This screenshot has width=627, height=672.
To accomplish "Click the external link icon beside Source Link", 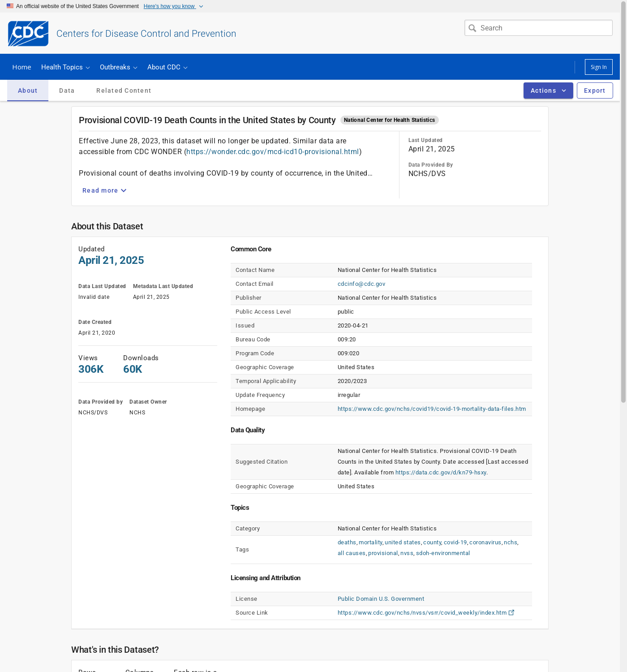I will coord(511,612).
